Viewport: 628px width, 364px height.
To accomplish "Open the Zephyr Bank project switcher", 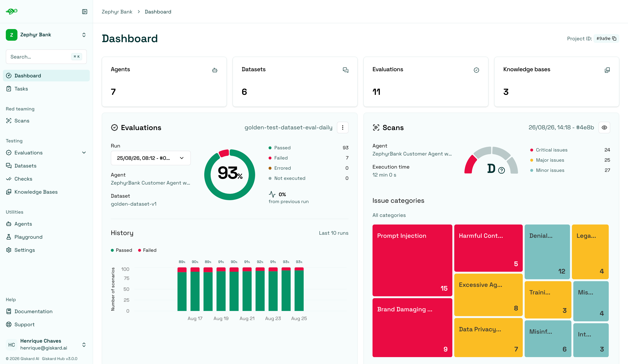I will point(46,35).
